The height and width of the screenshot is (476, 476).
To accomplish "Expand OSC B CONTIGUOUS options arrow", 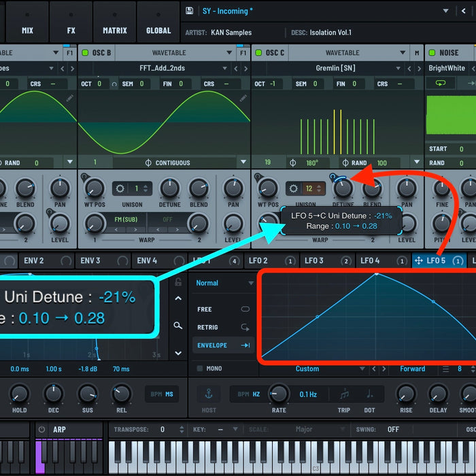I will pos(243,162).
